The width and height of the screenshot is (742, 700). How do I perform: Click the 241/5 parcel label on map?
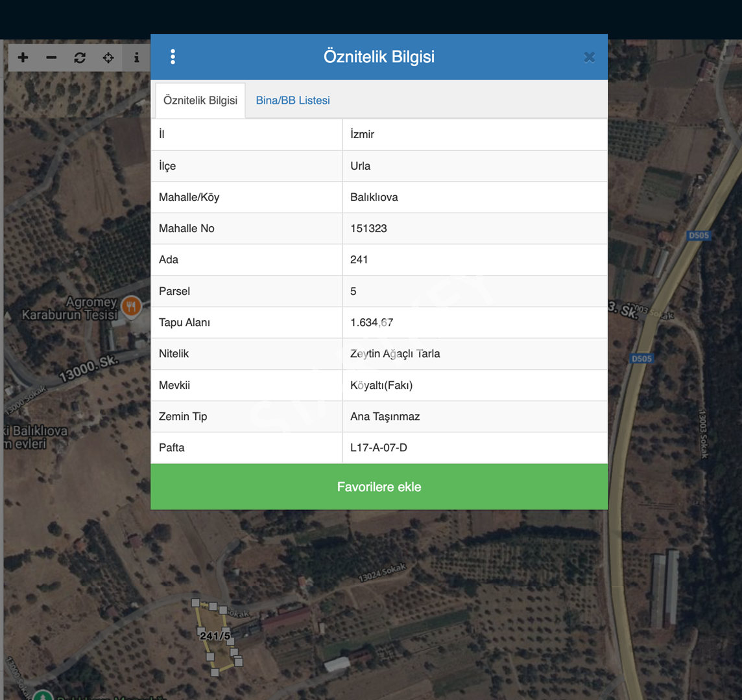click(x=215, y=636)
